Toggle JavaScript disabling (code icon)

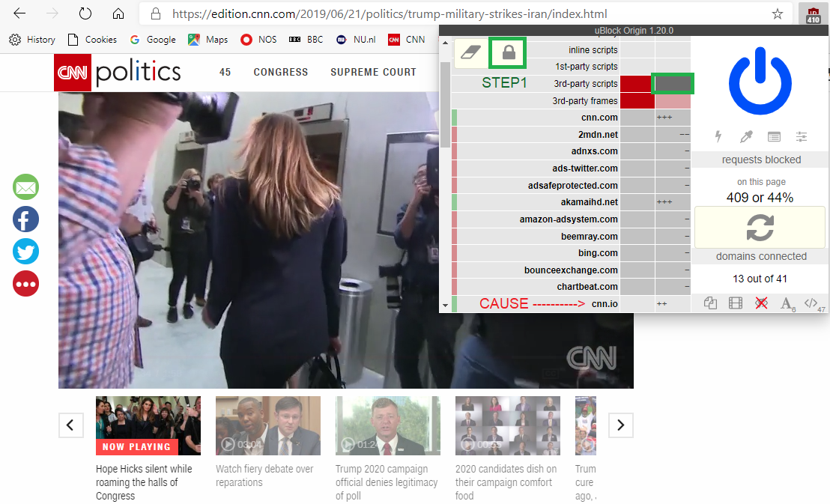(x=813, y=303)
